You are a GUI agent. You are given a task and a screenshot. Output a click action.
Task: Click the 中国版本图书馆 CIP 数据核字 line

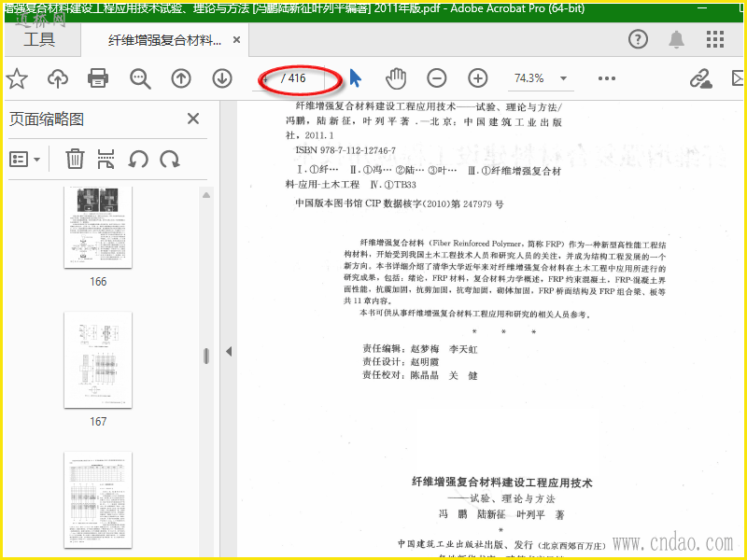[x=400, y=203]
